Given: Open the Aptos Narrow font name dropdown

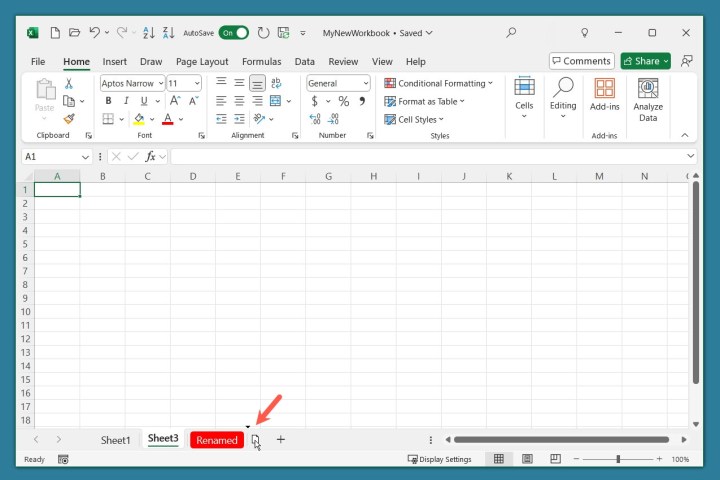Looking at the screenshot, I should point(132,84).
